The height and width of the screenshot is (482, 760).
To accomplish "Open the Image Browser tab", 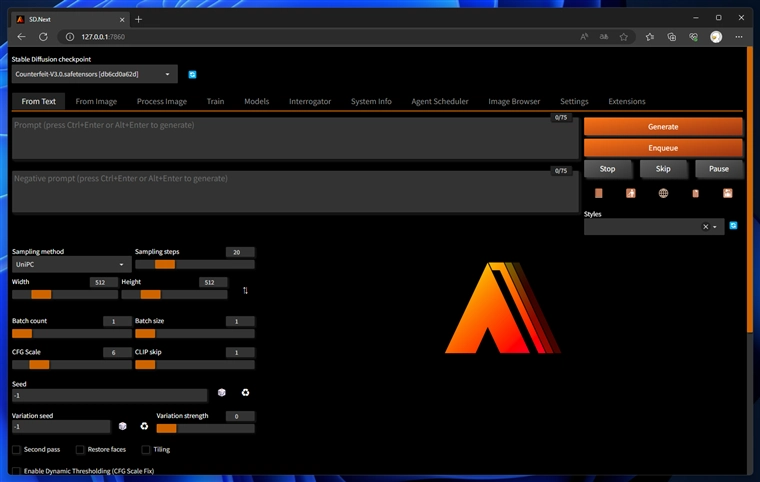I will point(514,101).
